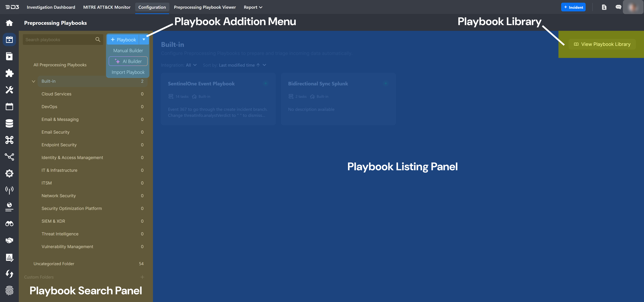The height and width of the screenshot is (302, 644).
Task: Open the Playbook button dropdown arrow
Action: pos(144,40)
